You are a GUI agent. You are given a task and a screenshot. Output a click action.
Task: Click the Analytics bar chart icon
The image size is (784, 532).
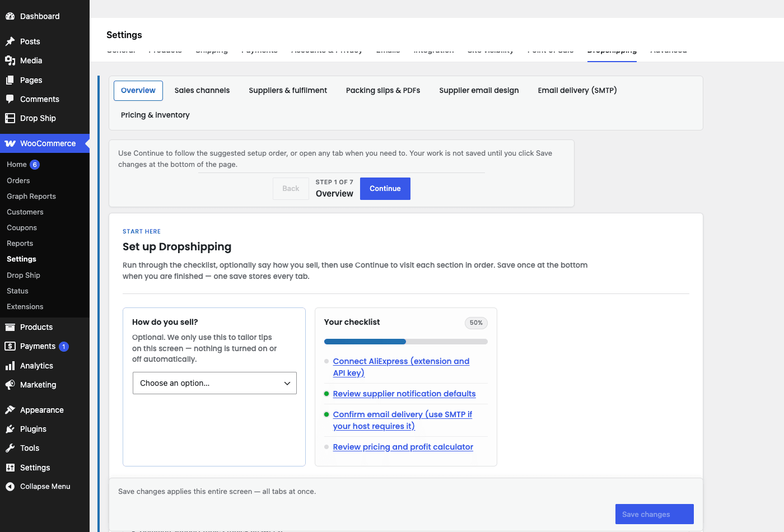pos(10,366)
